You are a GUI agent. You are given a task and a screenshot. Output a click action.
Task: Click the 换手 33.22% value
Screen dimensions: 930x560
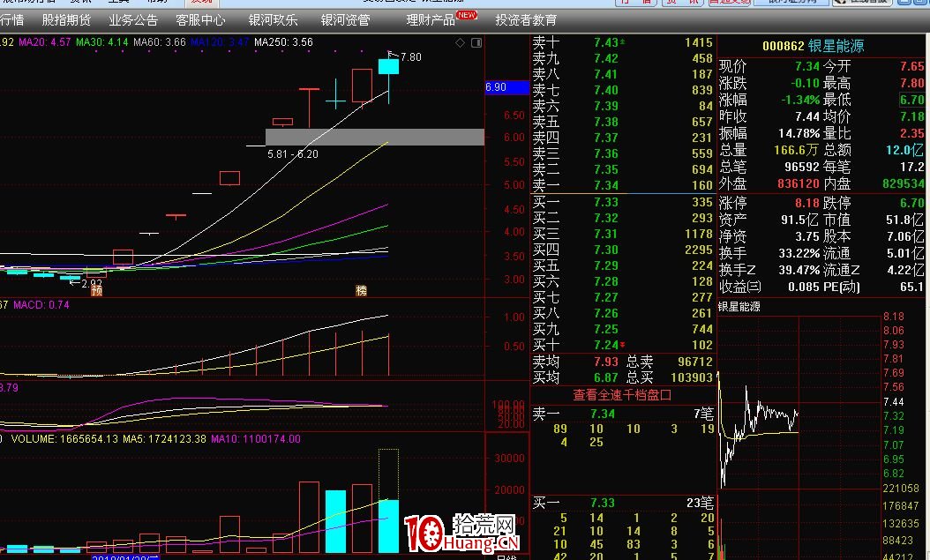click(x=799, y=254)
